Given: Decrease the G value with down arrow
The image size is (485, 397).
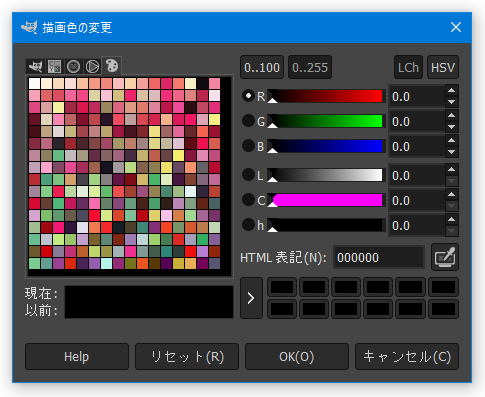Looking at the screenshot, I should click(x=452, y=127).
